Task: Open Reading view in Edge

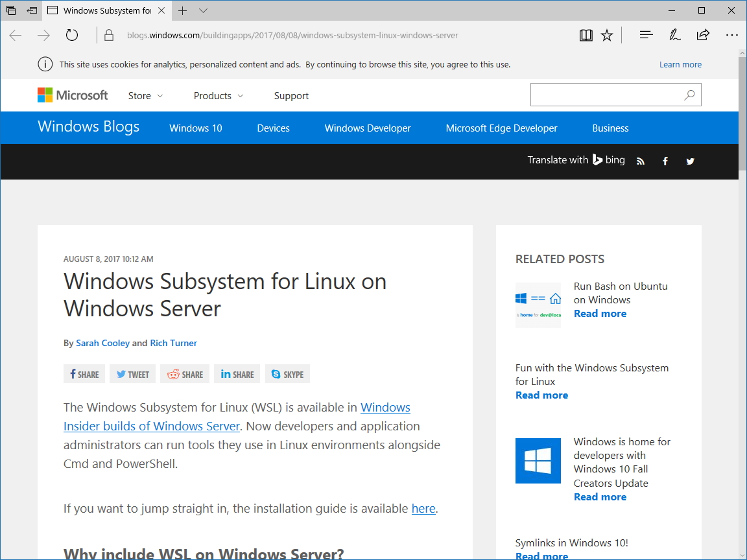Action: coord(586,35)
